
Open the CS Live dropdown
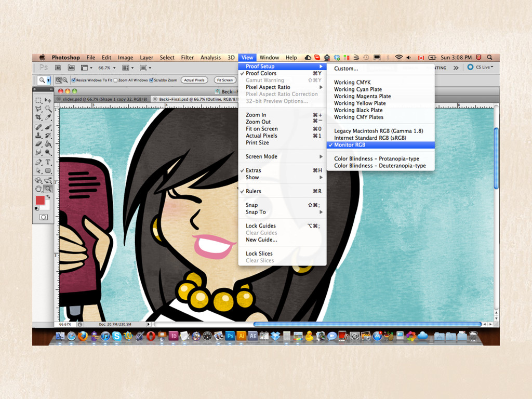pos(481,67)
